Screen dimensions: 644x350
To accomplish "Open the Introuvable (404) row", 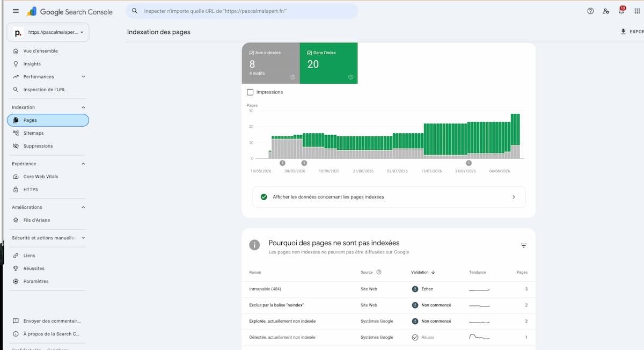I will click(x=389, y=289).
